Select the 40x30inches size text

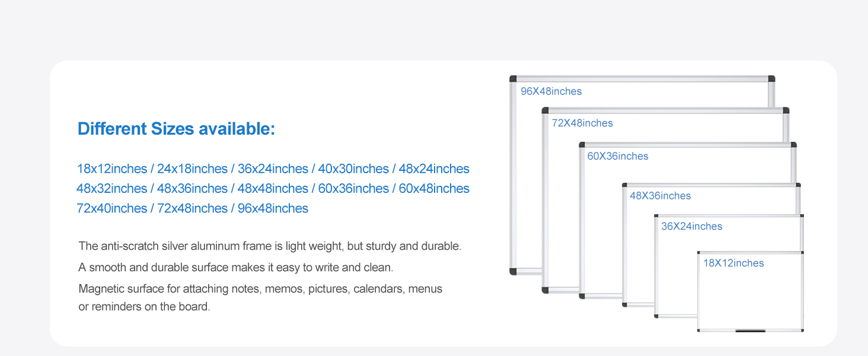(x=353, y=169)
